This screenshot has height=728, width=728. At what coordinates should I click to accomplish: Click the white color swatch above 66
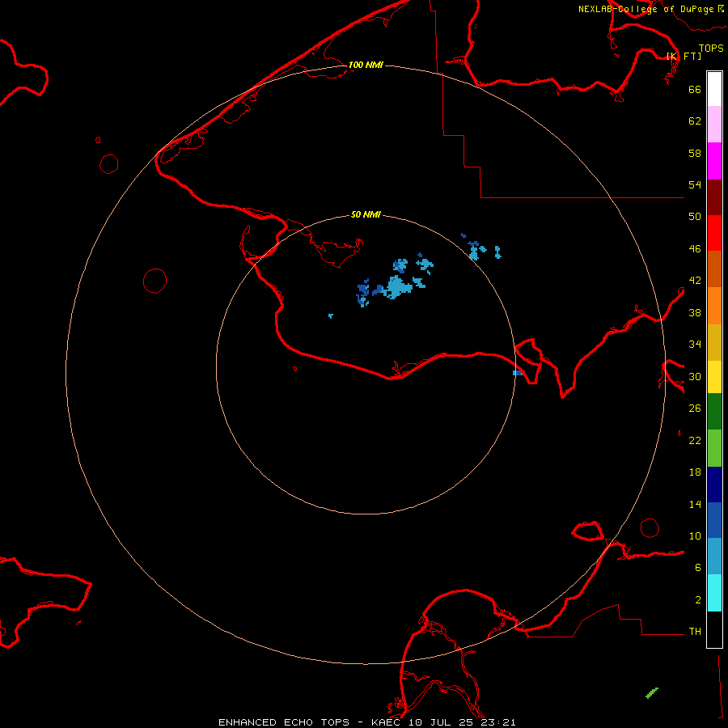click(x=714, y=89)
